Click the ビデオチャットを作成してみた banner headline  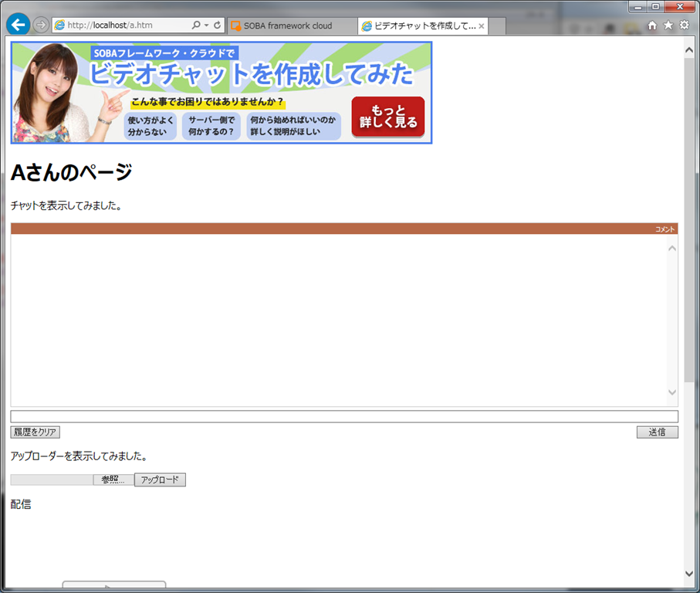[x=252, y=73]
